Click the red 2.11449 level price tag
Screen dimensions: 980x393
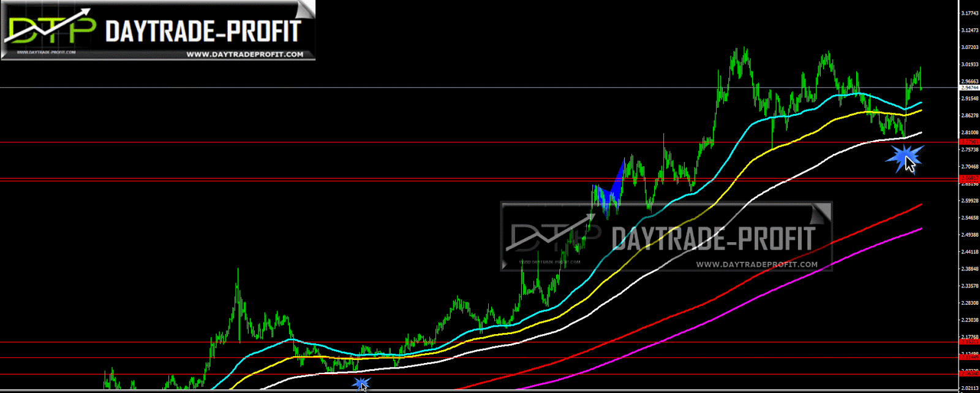pos(970,357)
